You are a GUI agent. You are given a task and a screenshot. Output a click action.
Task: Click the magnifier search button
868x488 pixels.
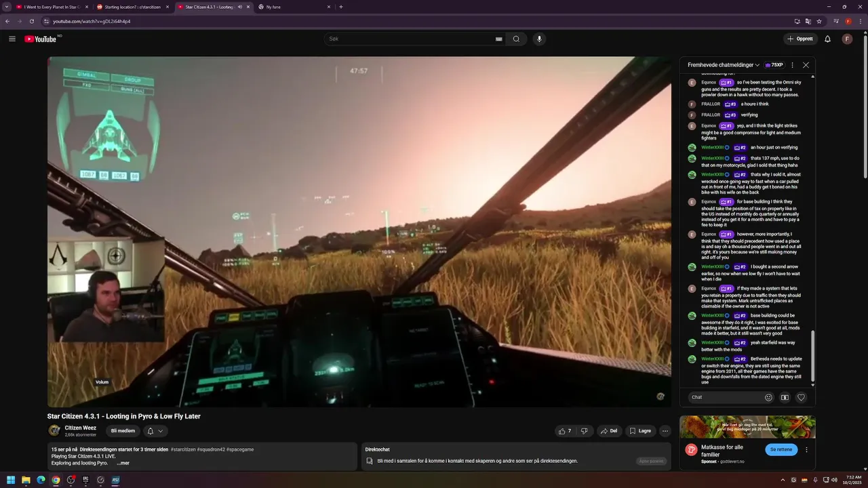516,39
